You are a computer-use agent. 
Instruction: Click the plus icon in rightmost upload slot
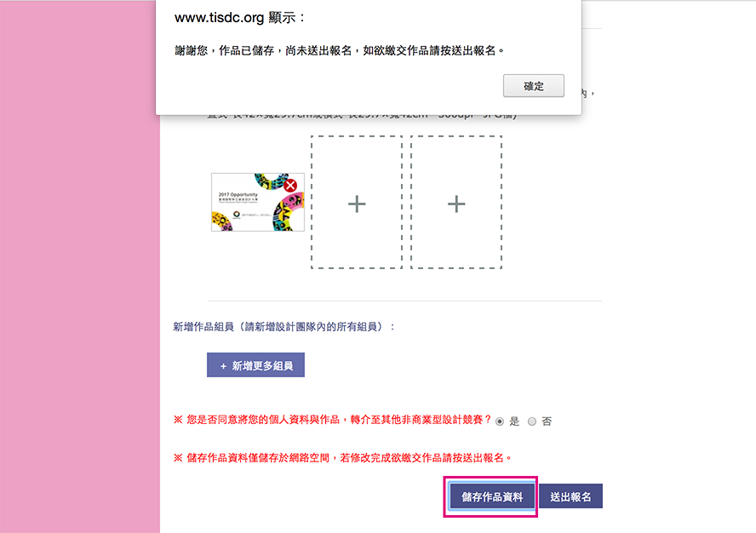456,204
